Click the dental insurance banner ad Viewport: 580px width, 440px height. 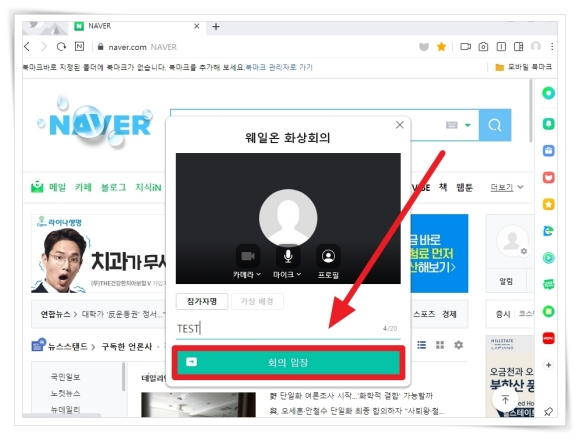(98, 254)
